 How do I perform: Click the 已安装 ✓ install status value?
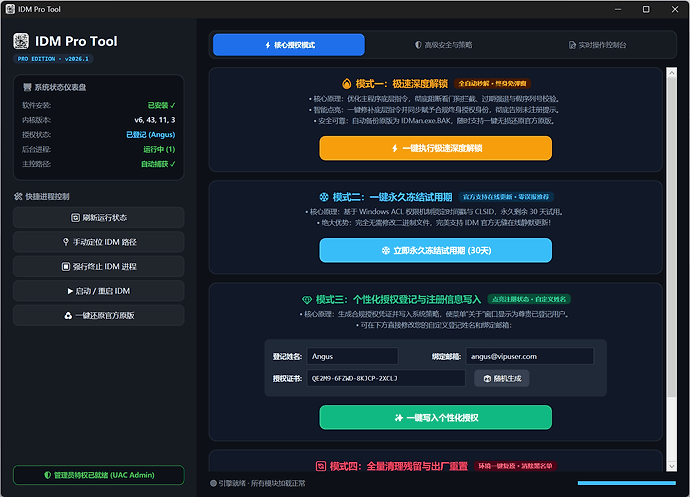(x=161, y=105)
